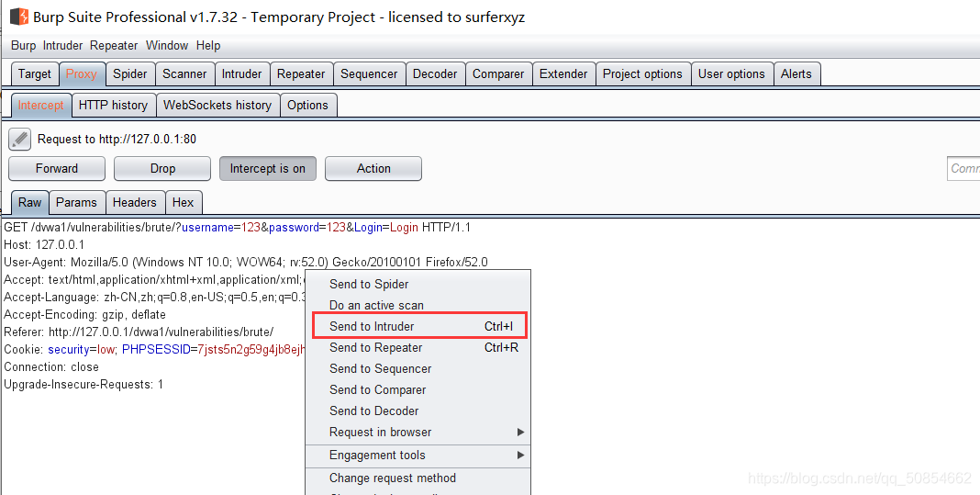This screenshot has height=495, width=980.
Task: Click the Accept-Encoding: gzip, deflate line
Action: [84, 314]
